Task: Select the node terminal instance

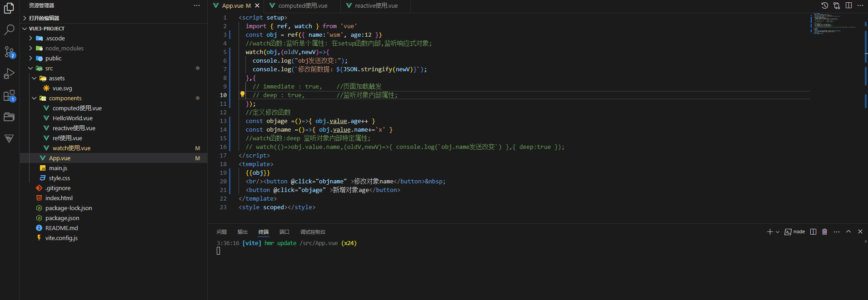Action: [795, 232]
